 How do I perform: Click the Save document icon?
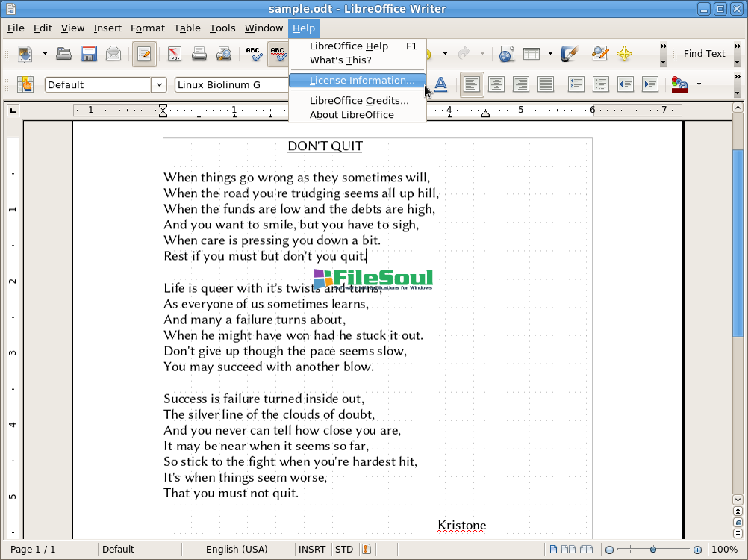[89, 54]
